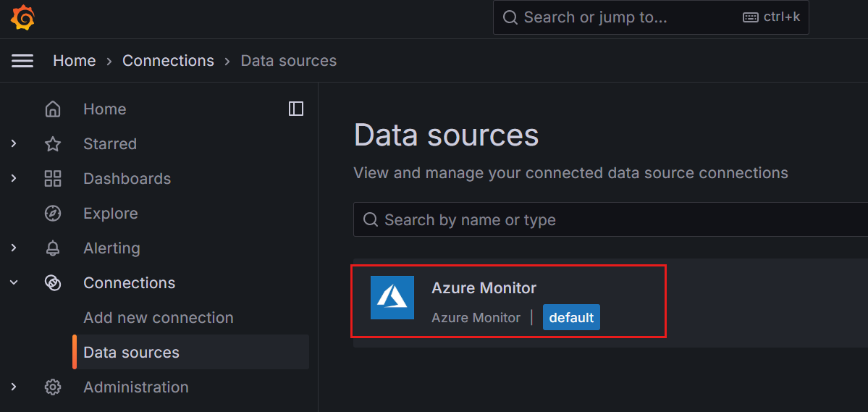Open Connections in the sidebar

pyautogui.click(x=130, y=283)
